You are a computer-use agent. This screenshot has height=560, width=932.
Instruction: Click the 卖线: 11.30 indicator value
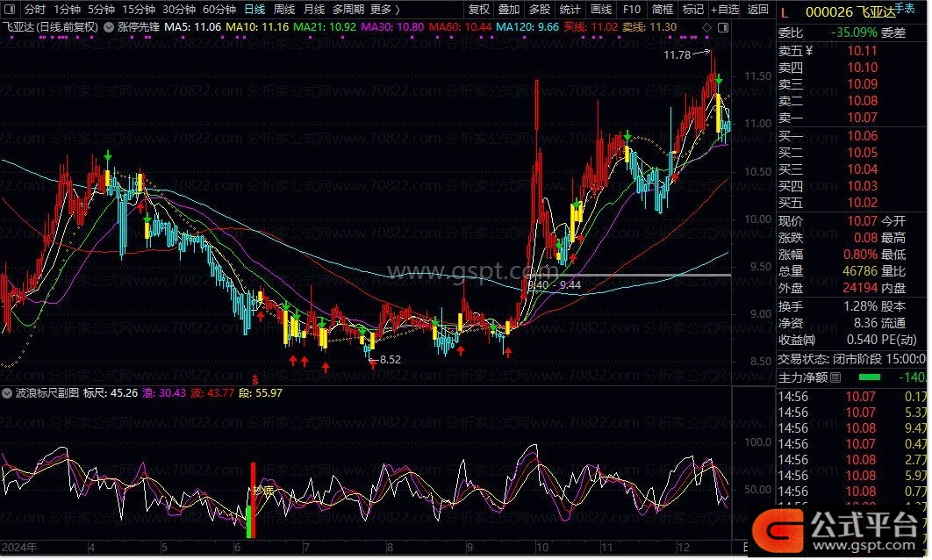pos(649,27)
